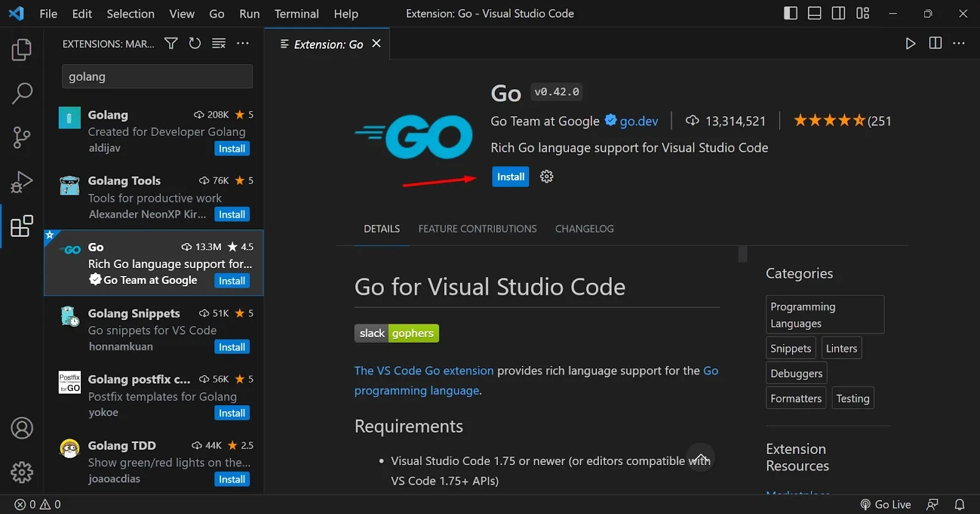Select the Linters category tag
Image resolution: width=980 pixels, height=514 pixels.
tap(842, 348)
